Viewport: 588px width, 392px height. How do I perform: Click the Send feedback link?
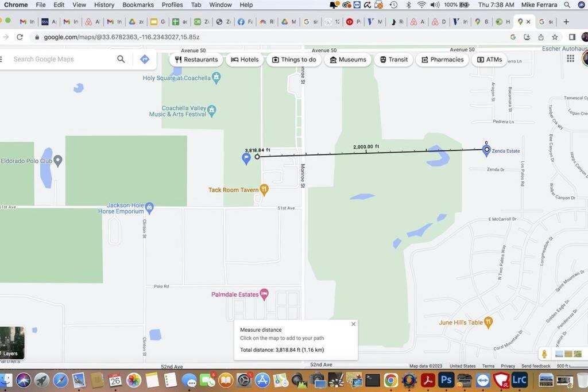coord(536,366)
